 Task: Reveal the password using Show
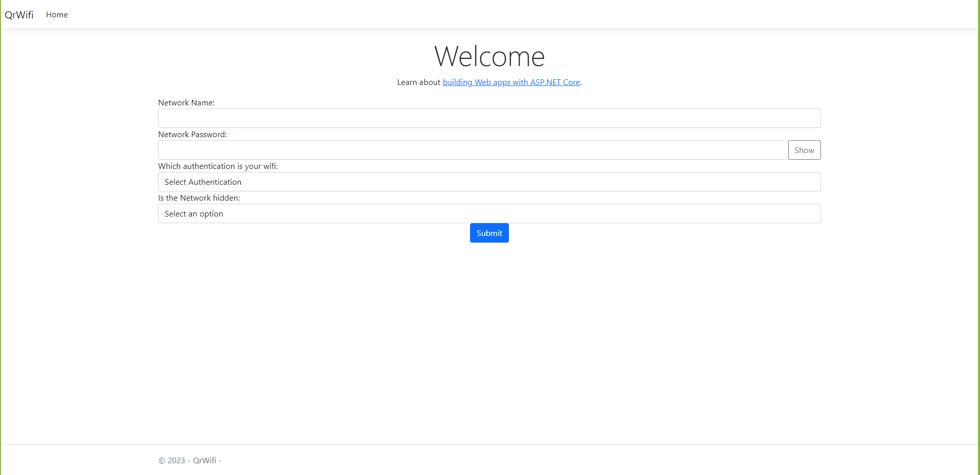tap(804, 149)
